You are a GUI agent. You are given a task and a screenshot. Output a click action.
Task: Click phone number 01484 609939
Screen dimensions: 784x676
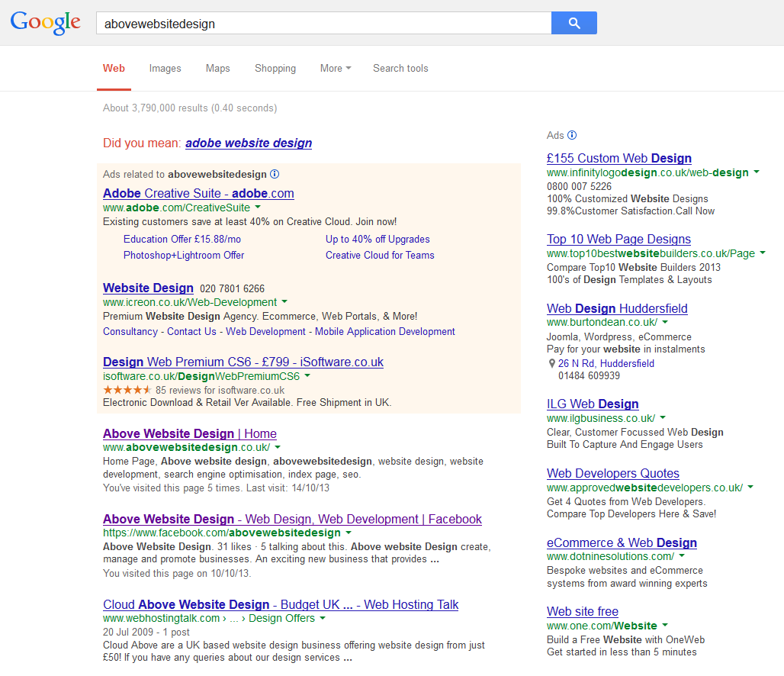(589, 376)
